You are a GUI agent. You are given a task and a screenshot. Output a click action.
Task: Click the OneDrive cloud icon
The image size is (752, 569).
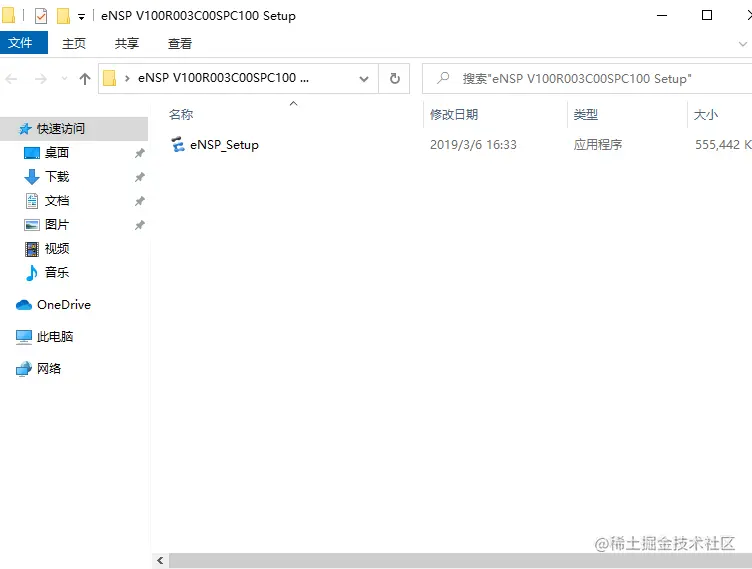click(24, 305)
